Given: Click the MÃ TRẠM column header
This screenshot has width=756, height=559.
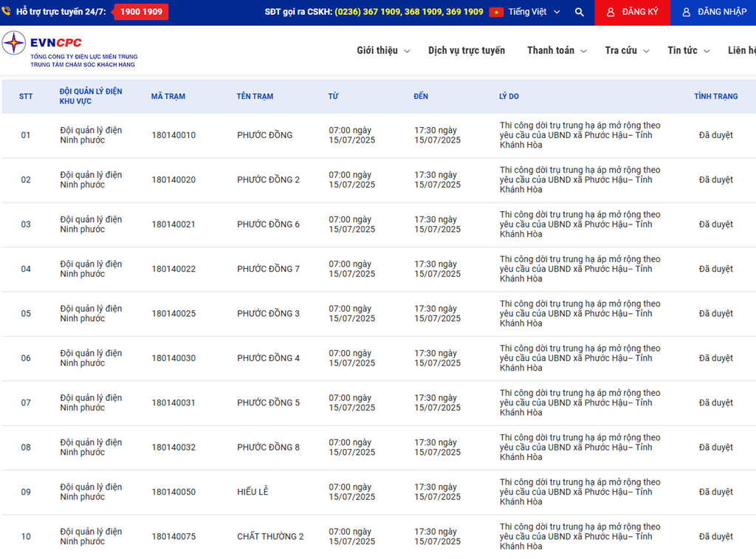Looking at the screenshot, I should [x=168, y=97].
